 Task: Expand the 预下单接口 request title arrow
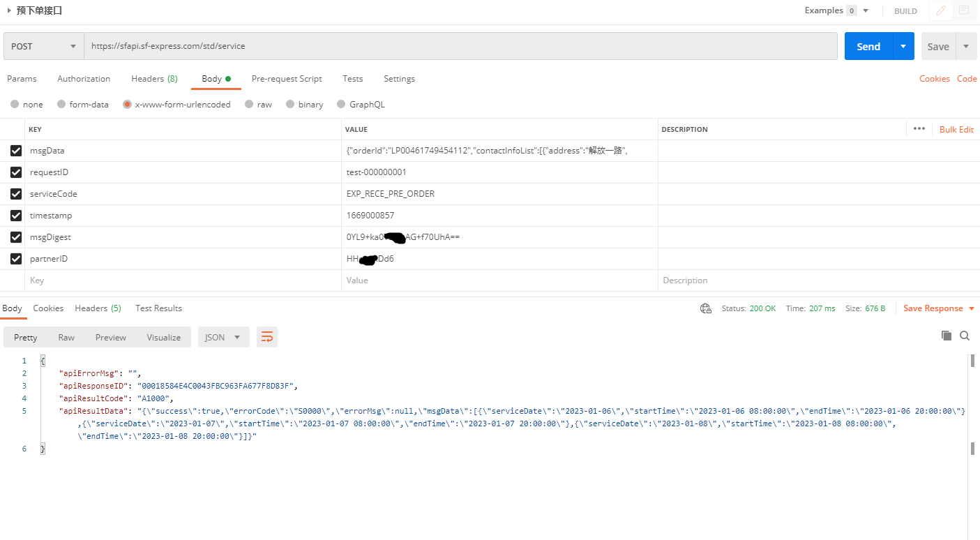(x=8, y=10)
